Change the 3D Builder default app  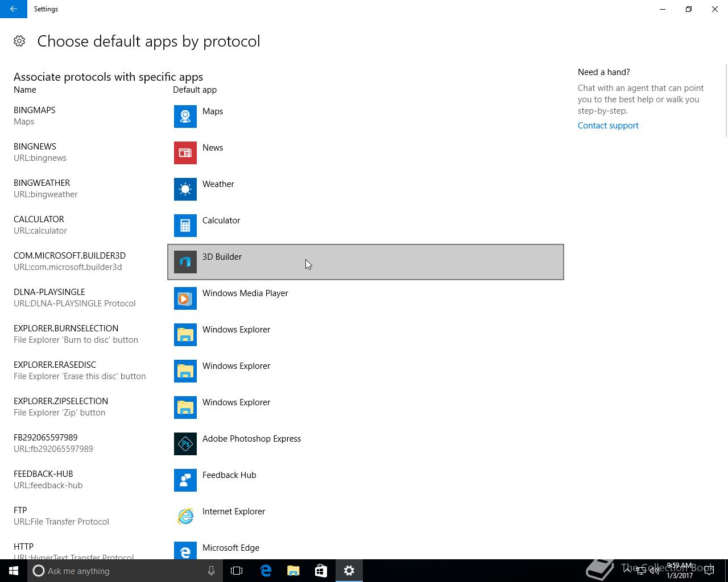[x=365, y=262]
